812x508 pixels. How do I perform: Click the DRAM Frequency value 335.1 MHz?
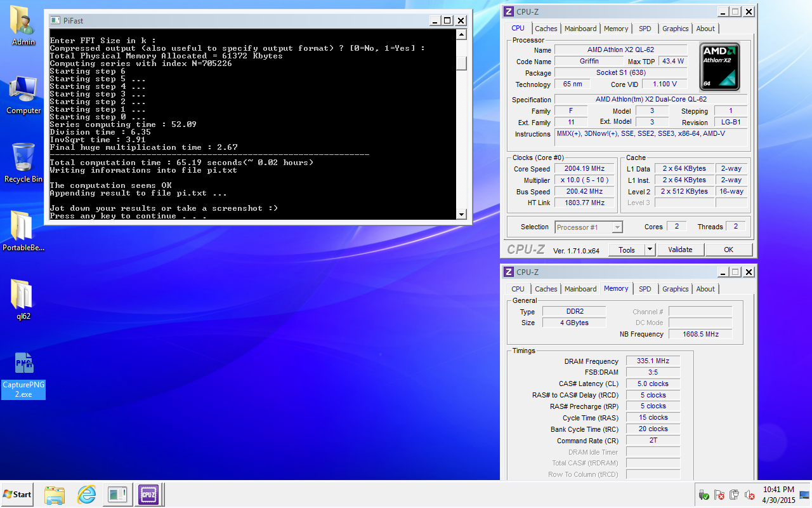point(653,361)
